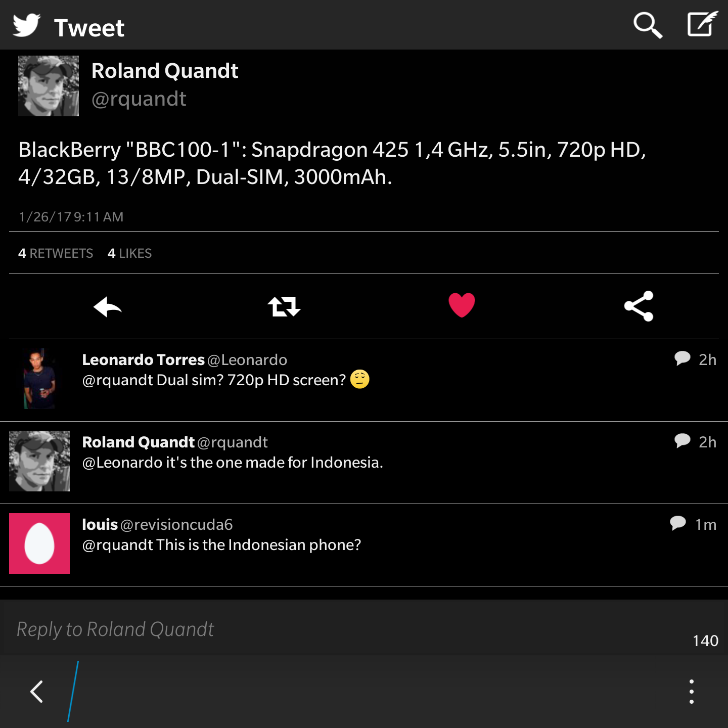Open the @revisioncuda6 username link
This screenshot has height=728, width=728.
[x=176, y=525]
